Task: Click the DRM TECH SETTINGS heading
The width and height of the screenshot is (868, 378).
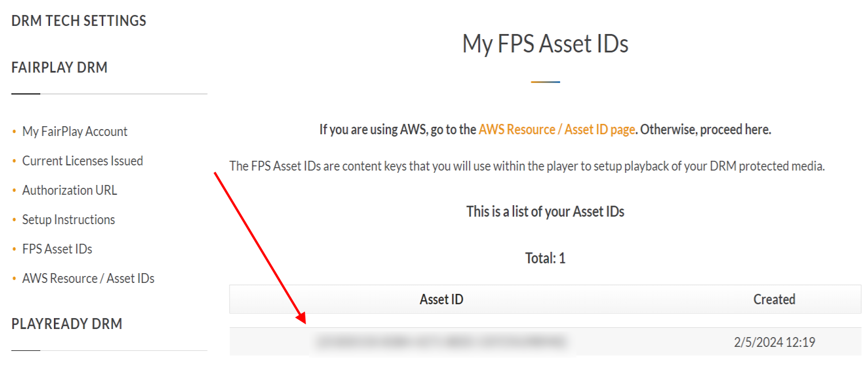Action: [x=79, y=21]
